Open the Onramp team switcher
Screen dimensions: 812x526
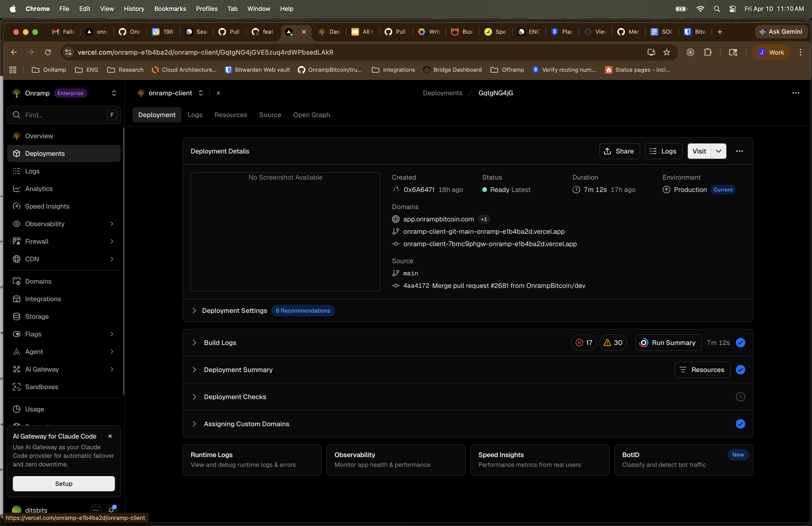114,93
